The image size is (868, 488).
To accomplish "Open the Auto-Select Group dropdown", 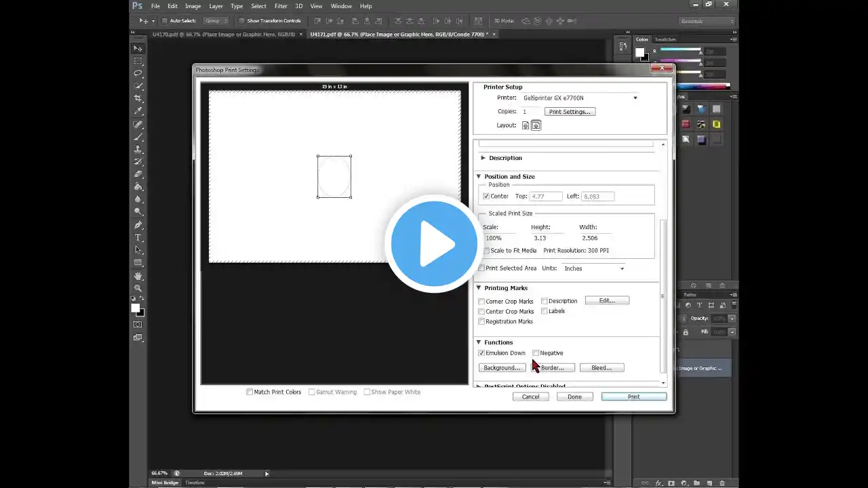I will pos(216,21).
